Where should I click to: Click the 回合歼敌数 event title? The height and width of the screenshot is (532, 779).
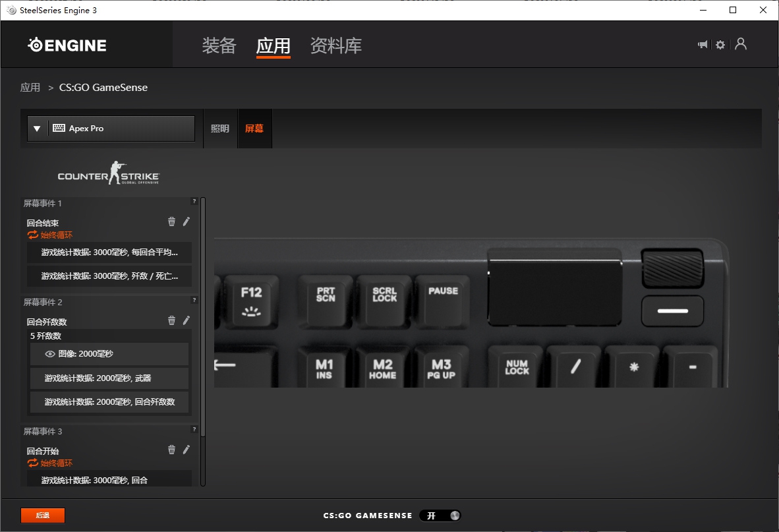pyautogui.click(x=47, y=322)
